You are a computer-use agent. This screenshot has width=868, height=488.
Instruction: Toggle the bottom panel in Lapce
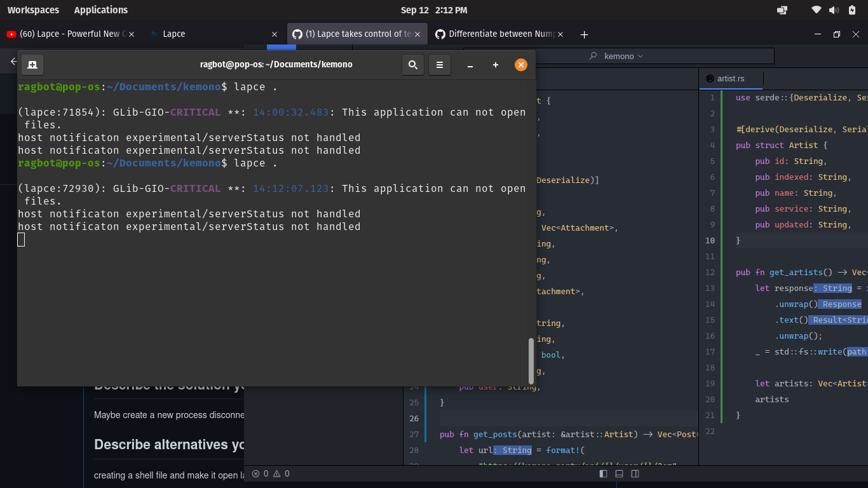click(x=618, y=473)
